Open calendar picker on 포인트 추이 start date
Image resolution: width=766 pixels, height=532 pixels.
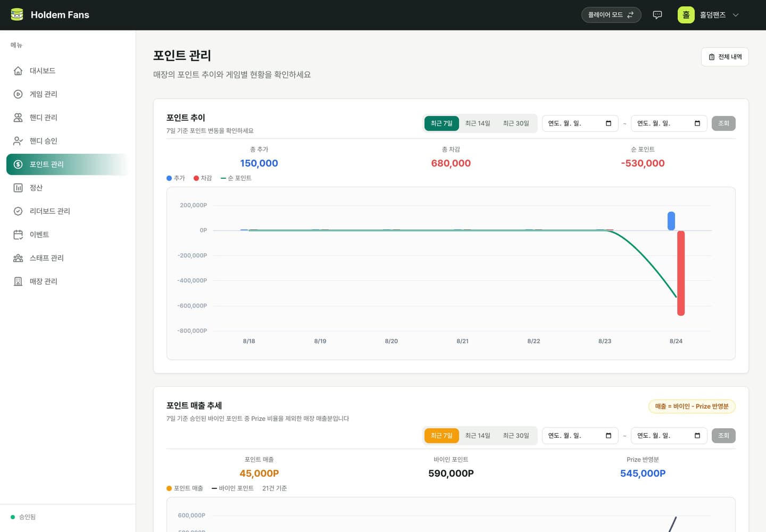609,123
